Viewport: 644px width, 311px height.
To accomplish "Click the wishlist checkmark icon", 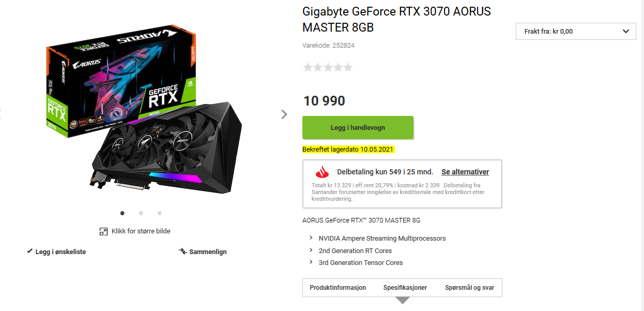I will pyautogui.click(x=29, y=251).
